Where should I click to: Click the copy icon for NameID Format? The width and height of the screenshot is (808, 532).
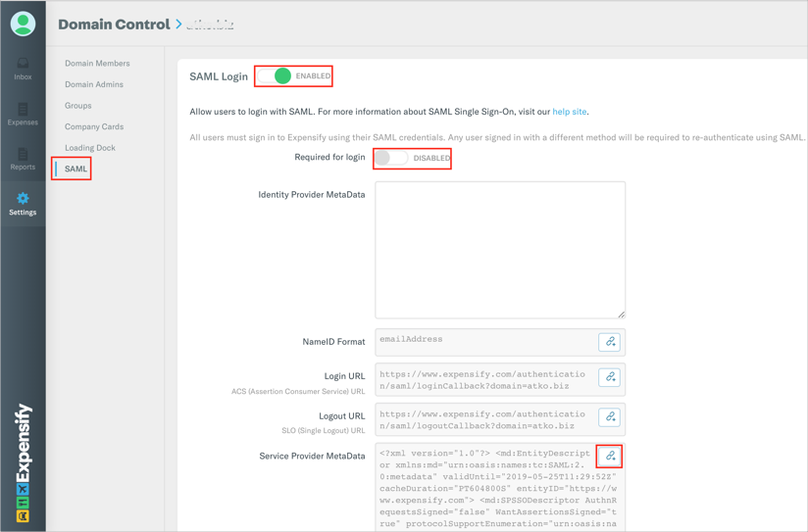coord(610,342)
